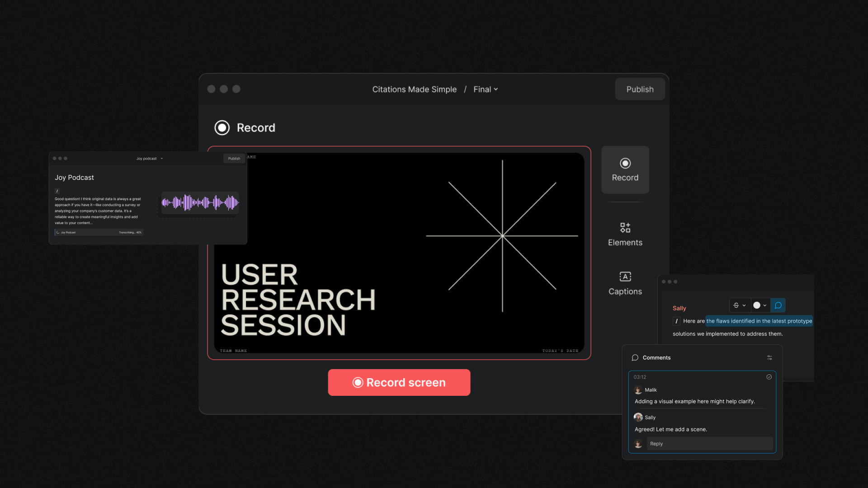Click the 03:12 comment timestamp
The height and width of the screenshot is (488, 868).
coord(640,377)
